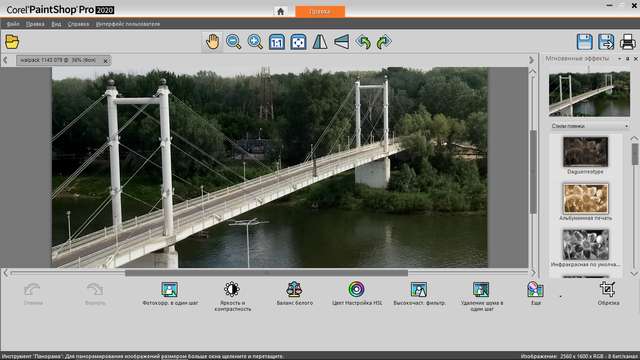Open Яркость и контрастность adjustment
This screenshot has width=640, height=360.
[232, 296]
